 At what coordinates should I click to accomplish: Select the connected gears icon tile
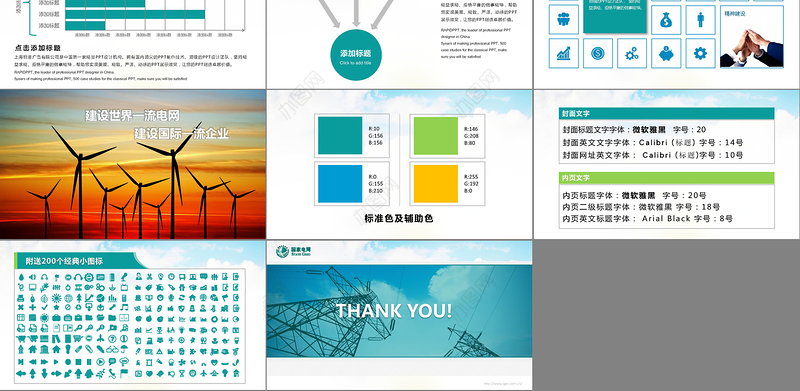632,53
